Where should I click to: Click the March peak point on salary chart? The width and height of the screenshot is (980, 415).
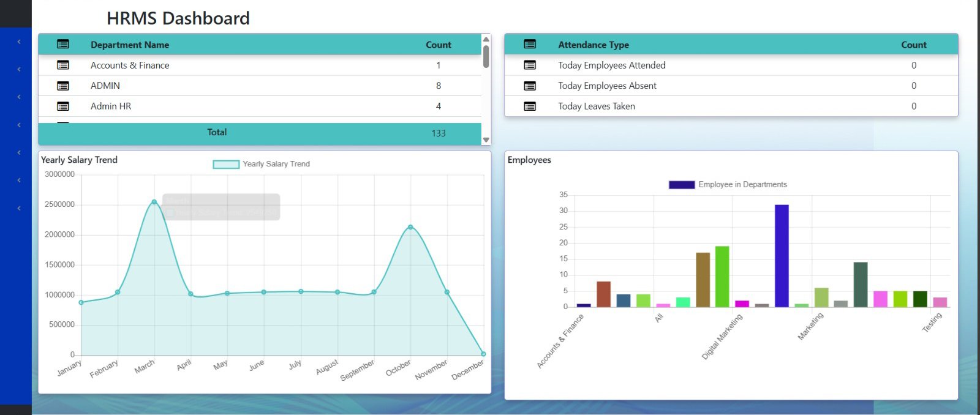click(x=154, y=201)
